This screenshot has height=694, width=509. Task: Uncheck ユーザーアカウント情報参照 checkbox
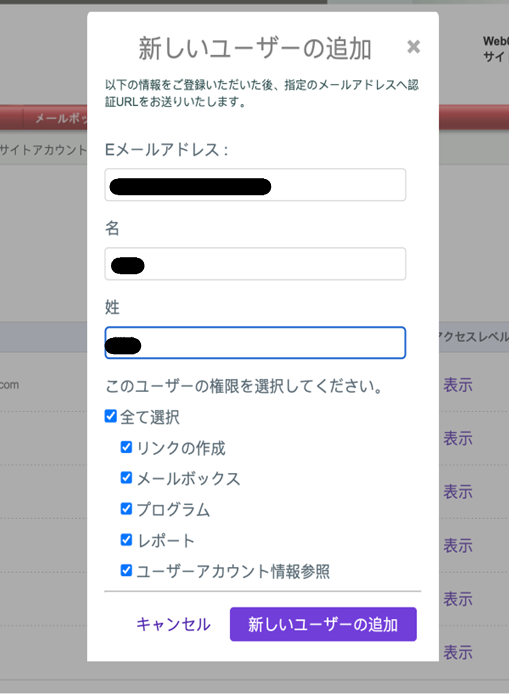tap(126, 570)
